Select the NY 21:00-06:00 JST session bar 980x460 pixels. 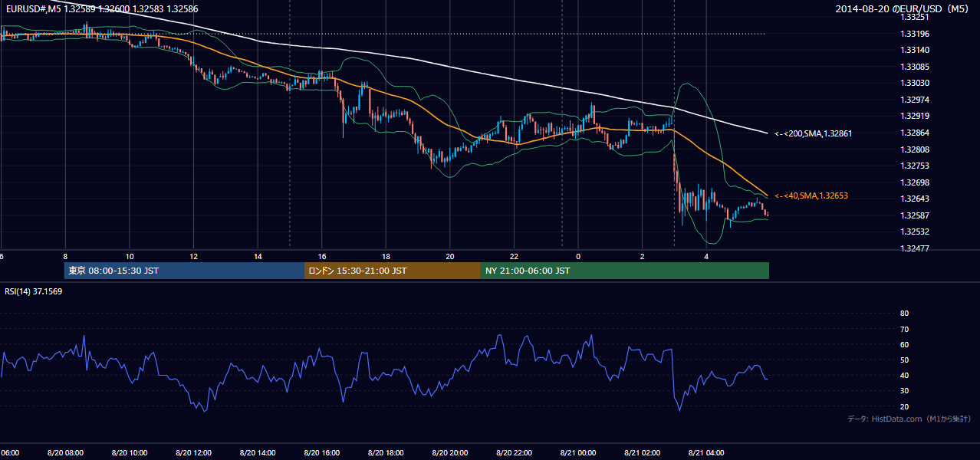point(625,271)
